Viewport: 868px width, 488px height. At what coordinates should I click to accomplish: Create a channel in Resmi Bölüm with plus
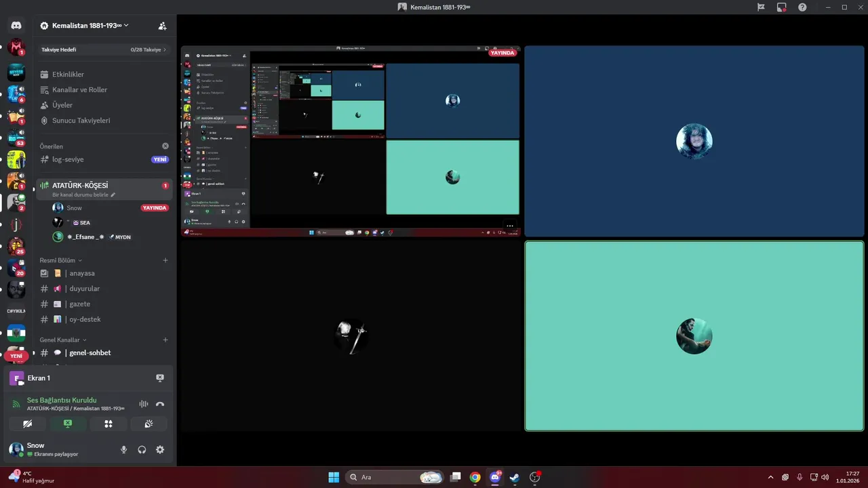[x=165, y=260]
